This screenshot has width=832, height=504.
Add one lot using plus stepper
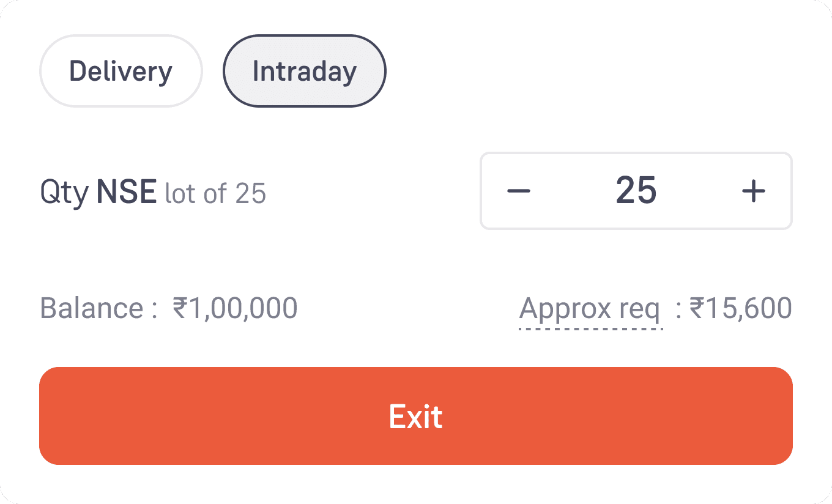point(753,191)
